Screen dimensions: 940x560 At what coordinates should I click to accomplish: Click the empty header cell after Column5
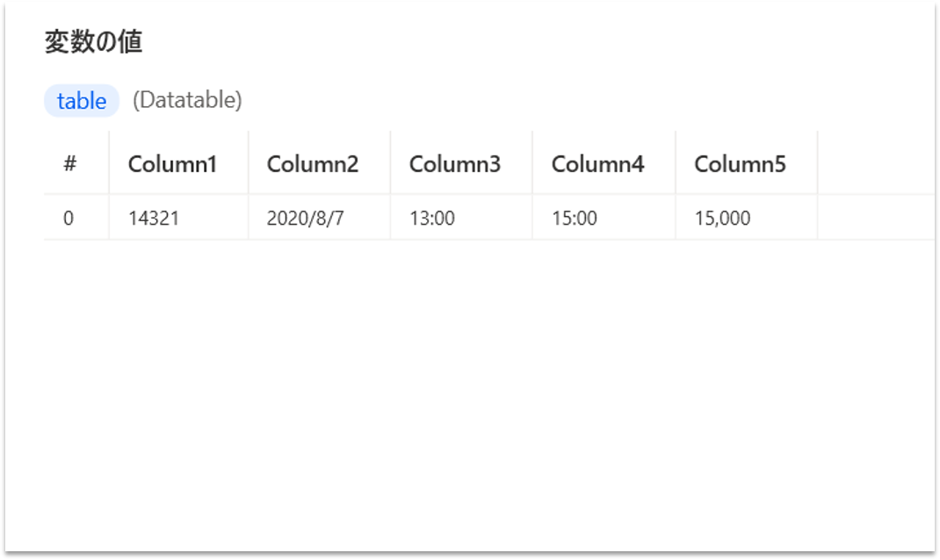[x=874, y=164]
